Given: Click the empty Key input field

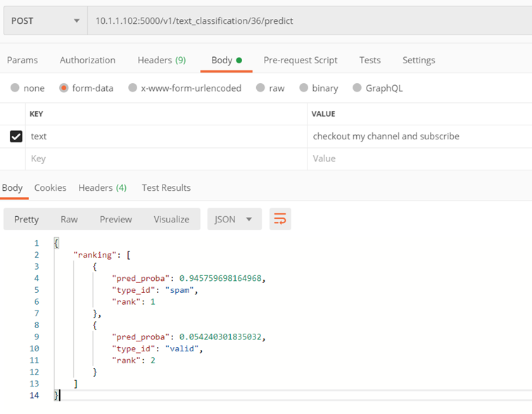Looking at the screenshot, I should coord(166,159).
